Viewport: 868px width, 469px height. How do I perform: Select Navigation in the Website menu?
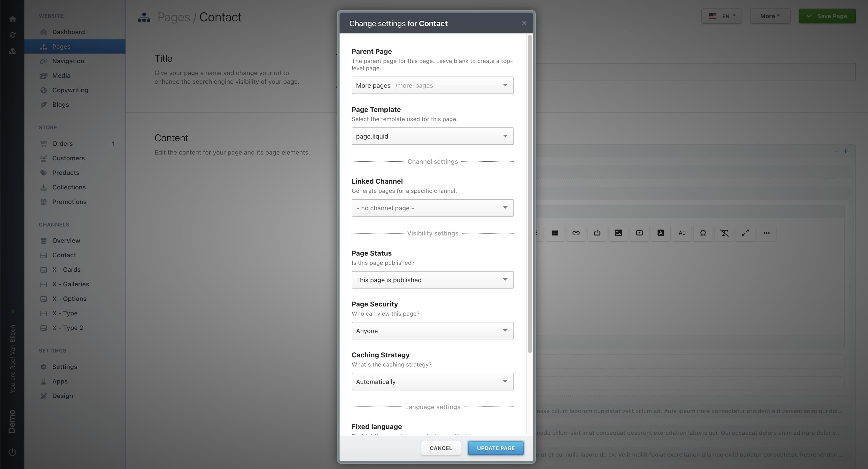click(68, 61)
